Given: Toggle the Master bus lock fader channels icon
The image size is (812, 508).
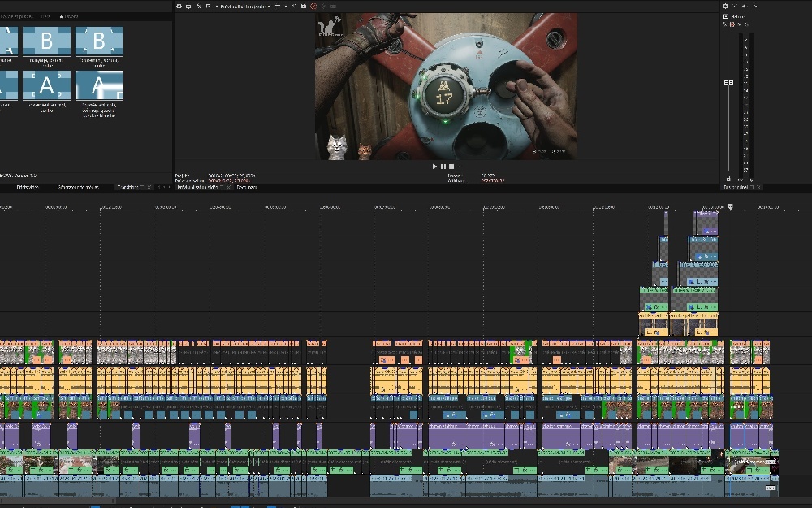Looking at the screenshot, I should (x=728, y=179).
